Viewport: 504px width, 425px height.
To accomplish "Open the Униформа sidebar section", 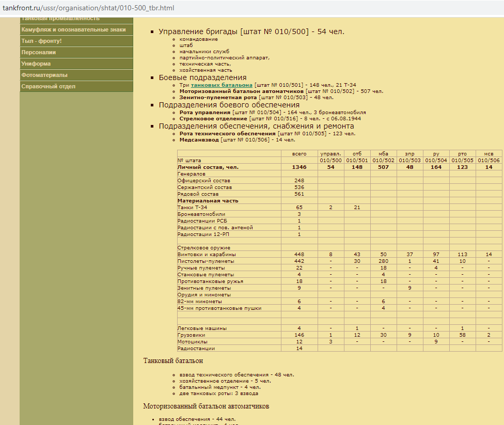I will coord(36,64).
